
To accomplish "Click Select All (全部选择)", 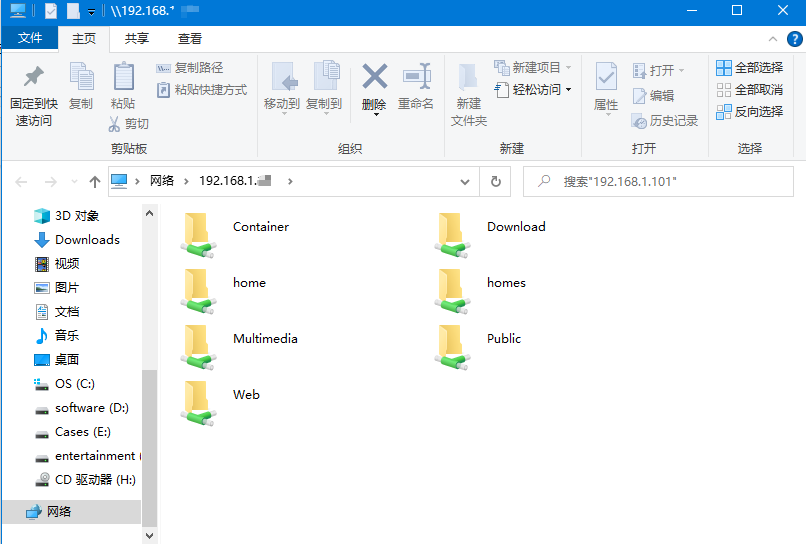I will (x=749, y=68).
